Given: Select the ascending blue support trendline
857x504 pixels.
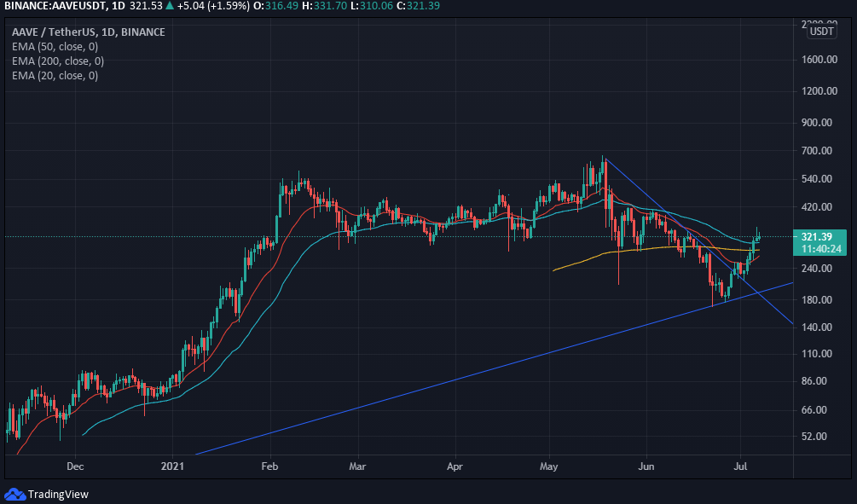Looking at the screenshot, I should (492, 369).
